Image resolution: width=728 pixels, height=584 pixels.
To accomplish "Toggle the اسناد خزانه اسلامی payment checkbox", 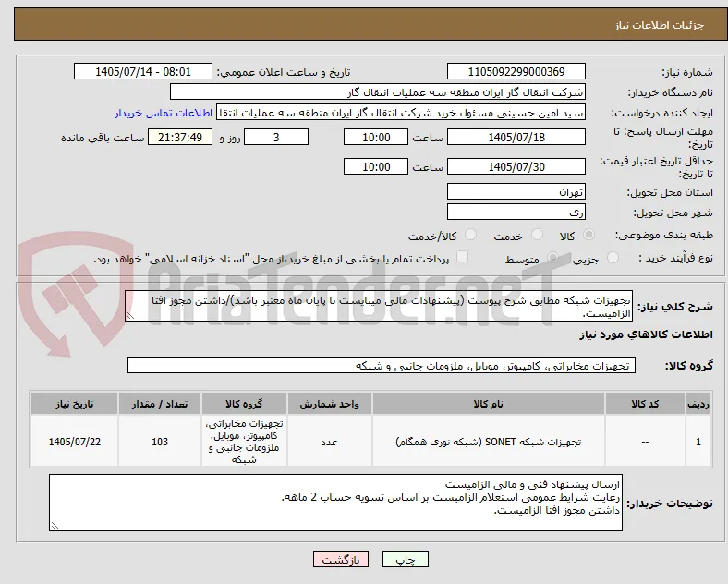I will point(463,257).
